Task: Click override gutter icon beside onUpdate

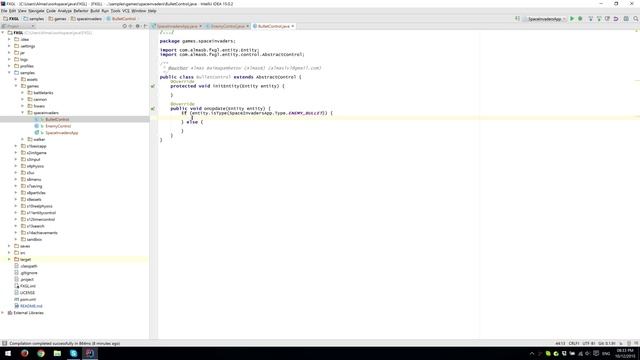Action: [x=153, y=109]
